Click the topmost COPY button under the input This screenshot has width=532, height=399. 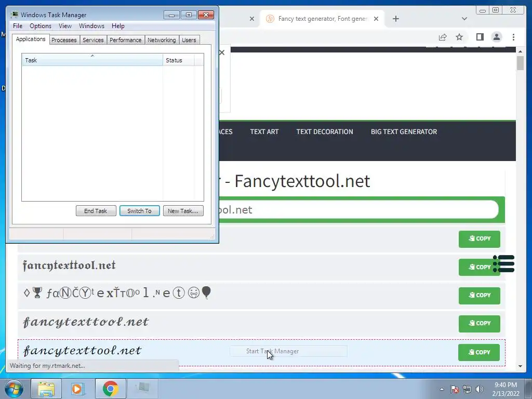pyautogui.click(x=480, y=239)
